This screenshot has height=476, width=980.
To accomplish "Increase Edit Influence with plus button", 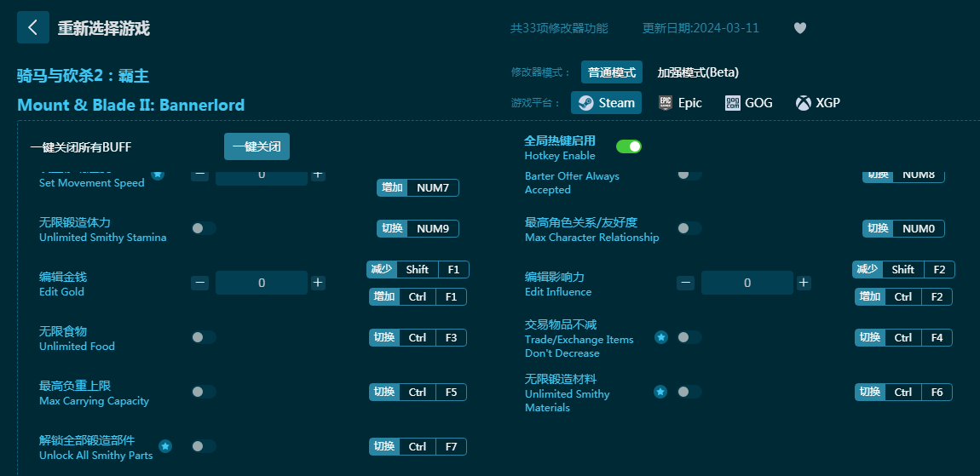I will click(x=804, y=283).
